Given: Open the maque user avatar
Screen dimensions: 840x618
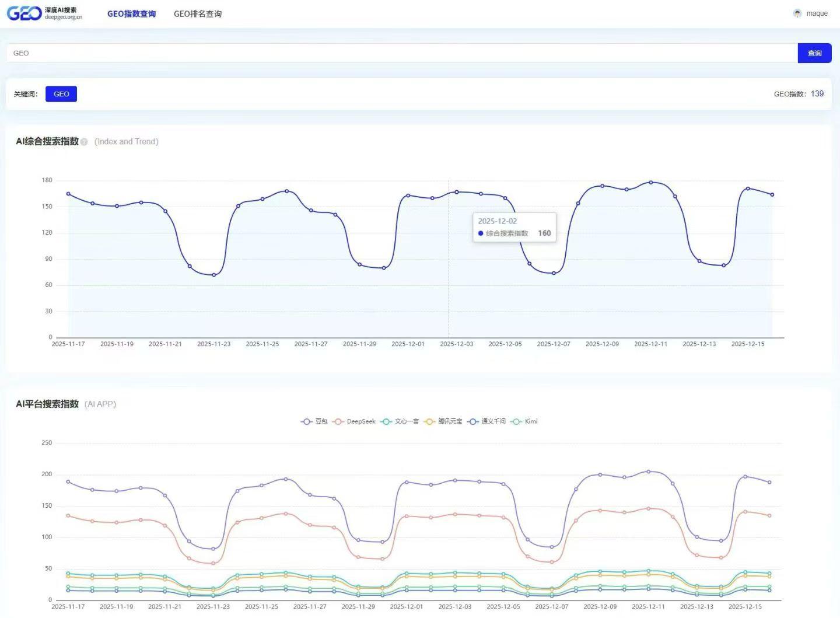Looking at the screenshot, I should click(797, 13).
